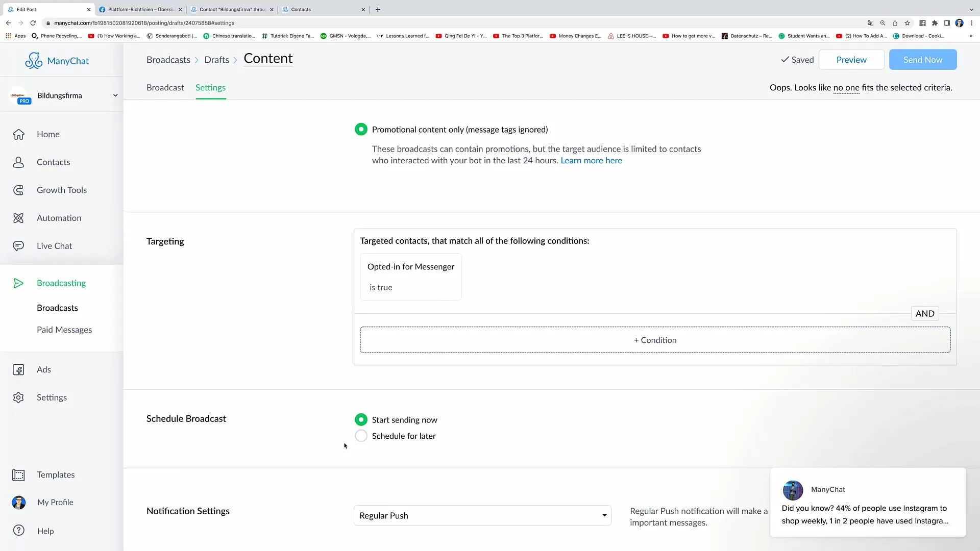Click 'Send Now' button

click(923, 59)
